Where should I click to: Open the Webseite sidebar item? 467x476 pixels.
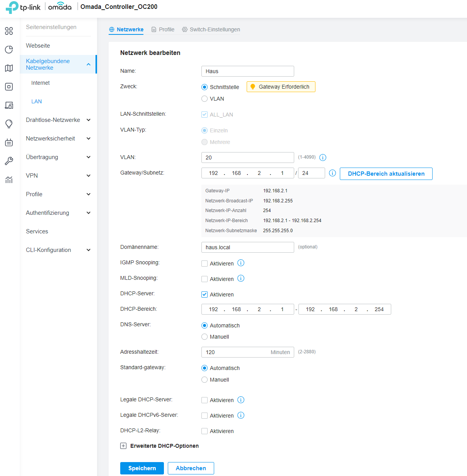[x=38, y=46]
